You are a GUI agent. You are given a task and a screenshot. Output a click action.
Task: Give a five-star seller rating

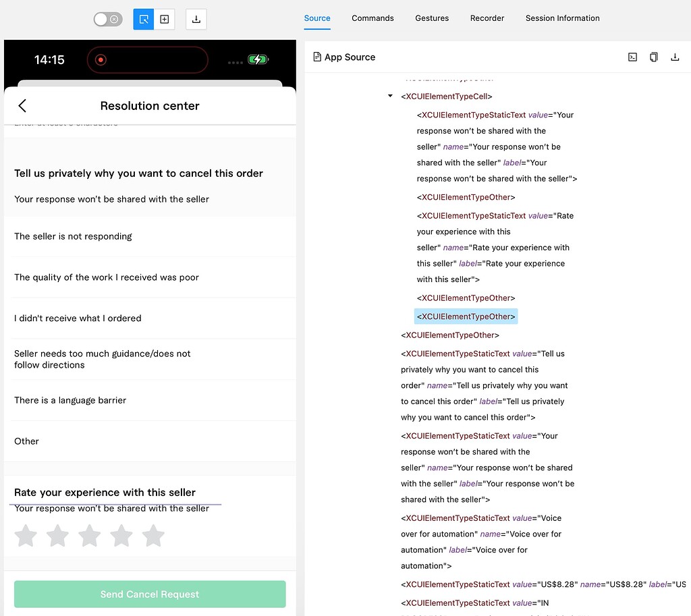click(153, 535)
